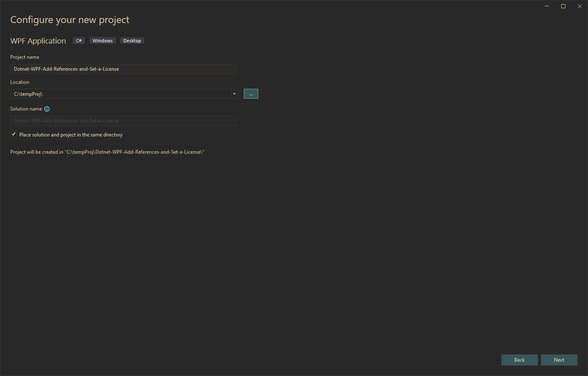Click the 'Configure your new project' title

[69, 20]
